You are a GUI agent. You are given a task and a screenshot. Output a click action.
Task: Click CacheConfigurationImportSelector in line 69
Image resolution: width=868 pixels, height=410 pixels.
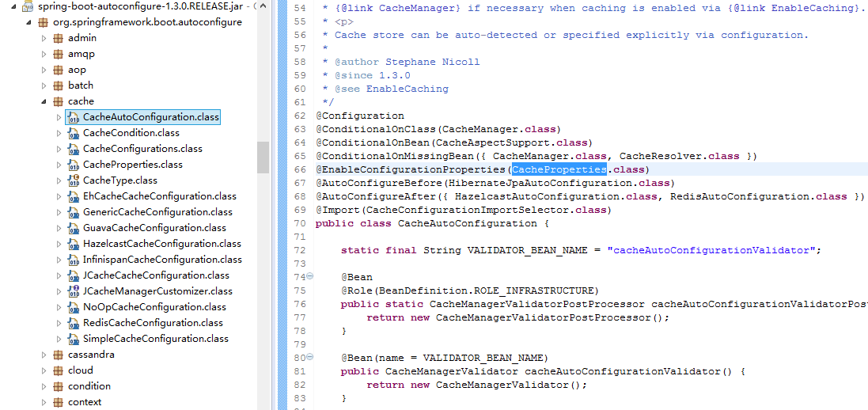point(467,210)
